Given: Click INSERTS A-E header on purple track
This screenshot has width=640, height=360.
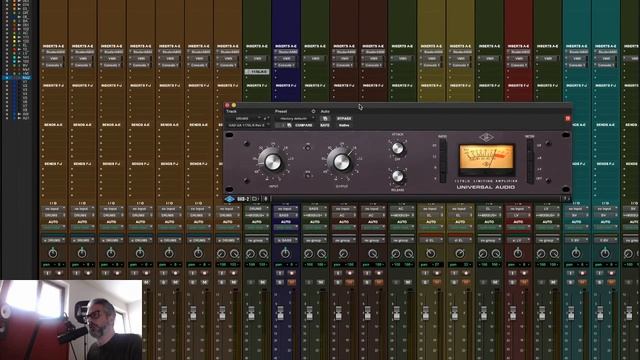Looking at the screenshot, I should 286,46.
